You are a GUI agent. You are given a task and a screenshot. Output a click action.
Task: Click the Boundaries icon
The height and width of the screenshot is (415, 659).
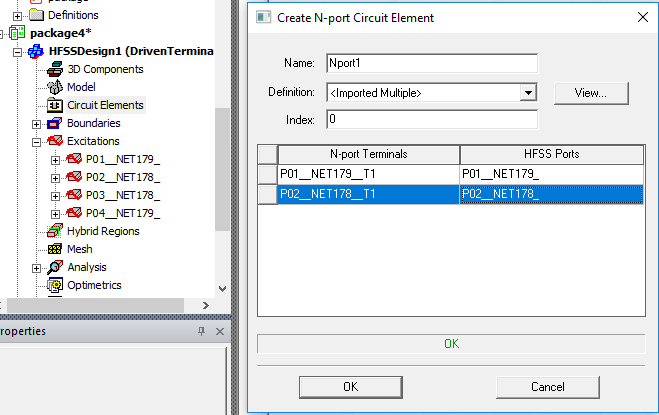coord(56,123)
